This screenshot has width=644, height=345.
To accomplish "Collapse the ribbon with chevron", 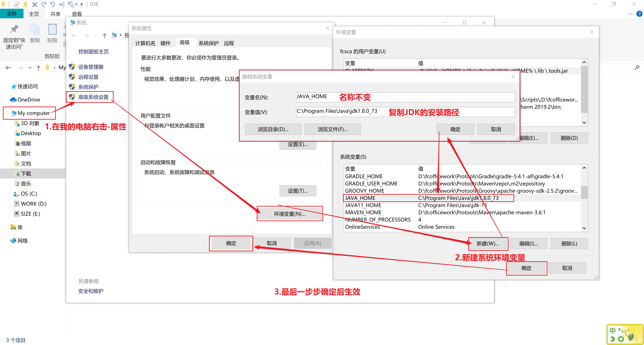I will coord(630,14).
